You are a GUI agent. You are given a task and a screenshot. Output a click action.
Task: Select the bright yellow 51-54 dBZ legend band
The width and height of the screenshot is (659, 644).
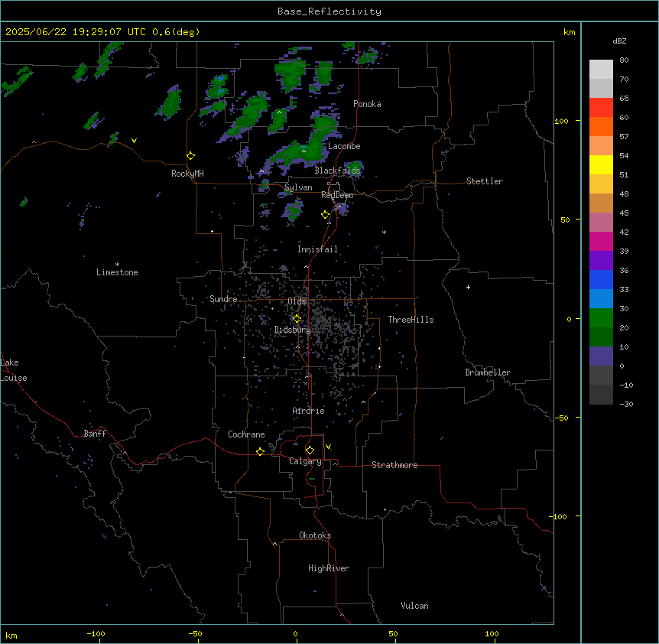point(601,165)
